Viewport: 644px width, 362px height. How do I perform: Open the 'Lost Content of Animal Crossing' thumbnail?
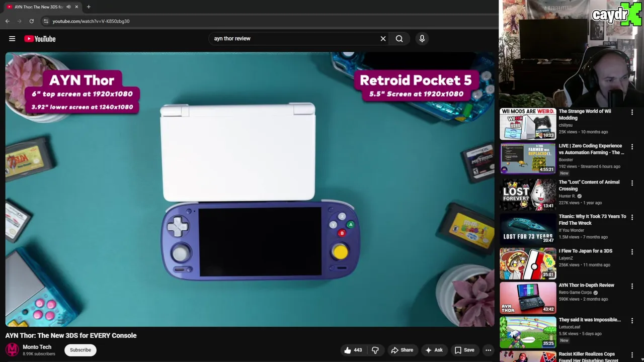pyautogui.click(x=528, y=195)
